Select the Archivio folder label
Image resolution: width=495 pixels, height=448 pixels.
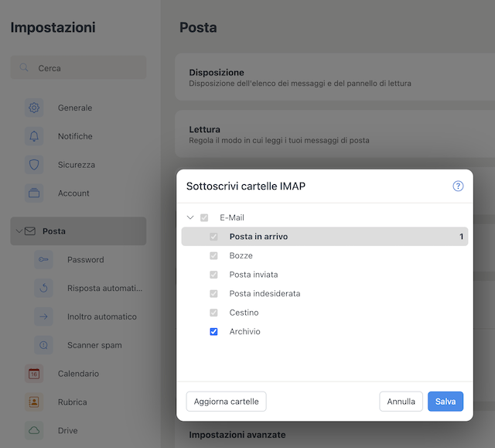point(244,331)
